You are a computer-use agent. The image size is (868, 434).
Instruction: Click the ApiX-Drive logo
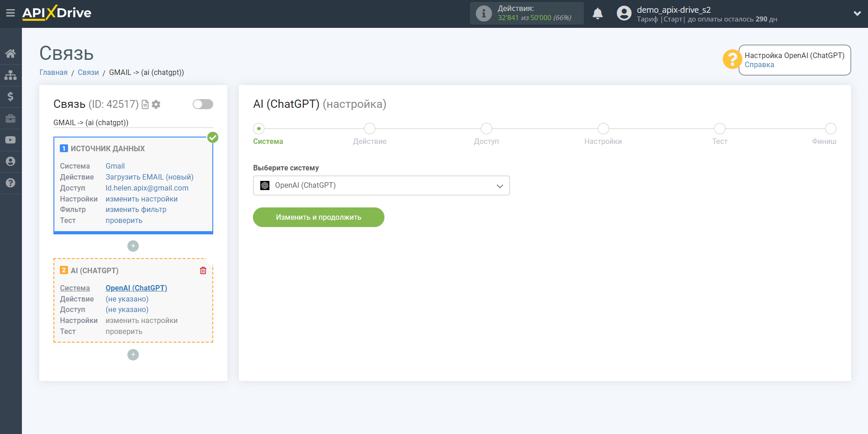point(57,13)
